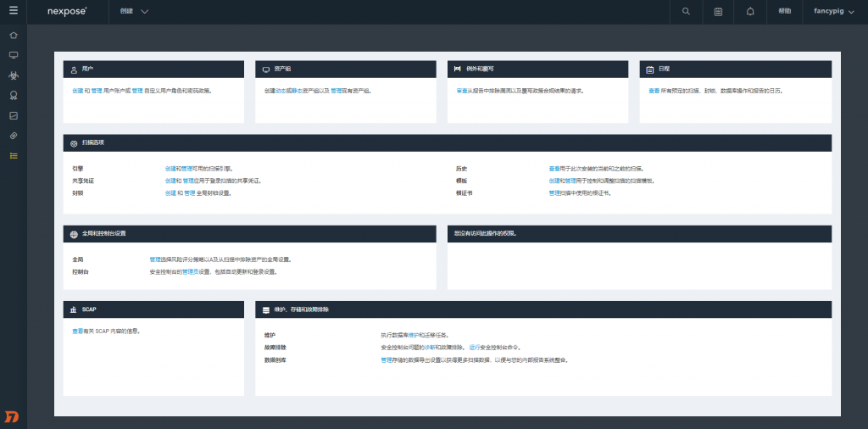
Task: Open the calendar icon in top bar
Action: coord(718,11)
